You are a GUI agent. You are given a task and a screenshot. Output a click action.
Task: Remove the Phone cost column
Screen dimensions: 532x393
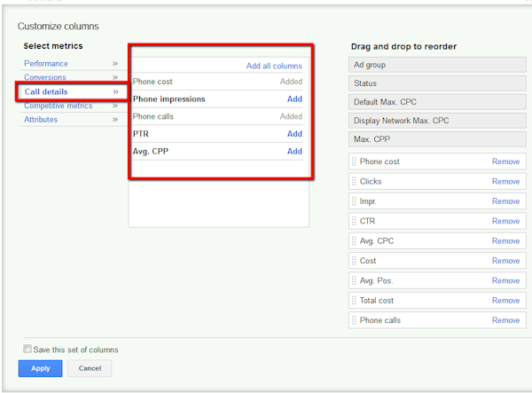[x=506, y=161]
